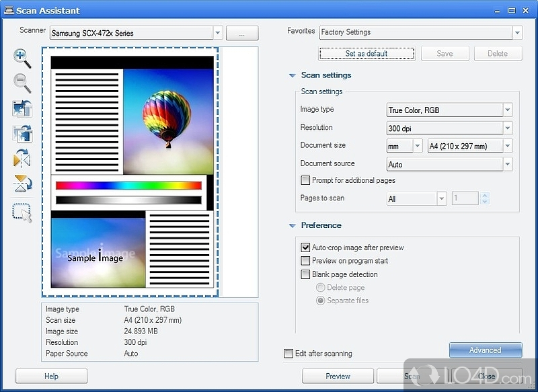Disable Auto-crop image after preview

point(306,247)
